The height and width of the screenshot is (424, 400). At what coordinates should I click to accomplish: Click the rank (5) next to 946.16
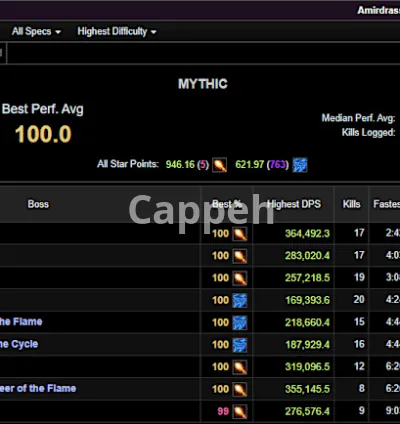(203, 164)
